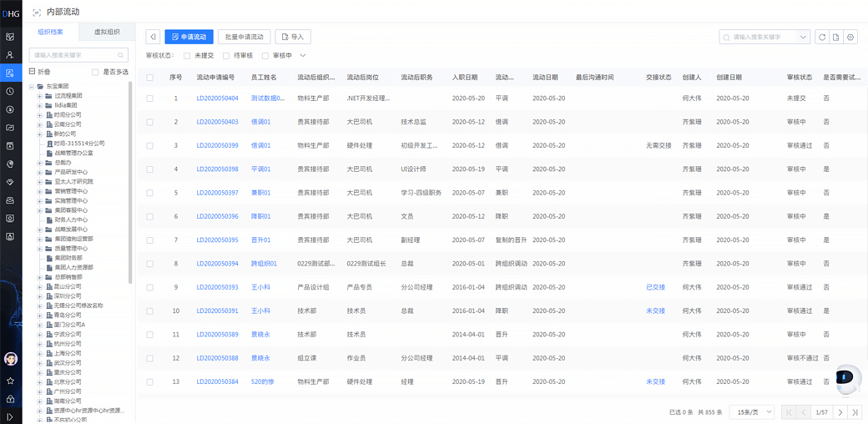This screenshot has width=868, height=424.
Task: Expand more 审核状态 filters with the chevron
Action: pyautogui.click(x=303, y=56)
